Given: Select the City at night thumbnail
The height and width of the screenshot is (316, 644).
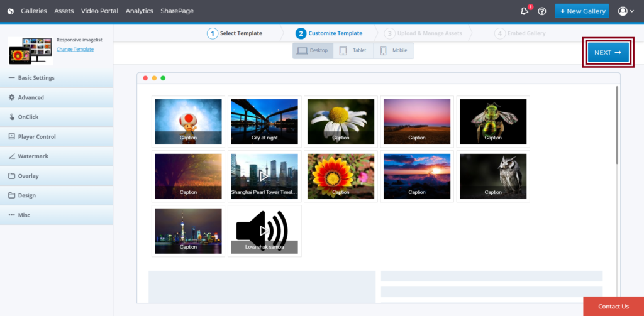Looking at the screenshot, I should coord(264,122).
